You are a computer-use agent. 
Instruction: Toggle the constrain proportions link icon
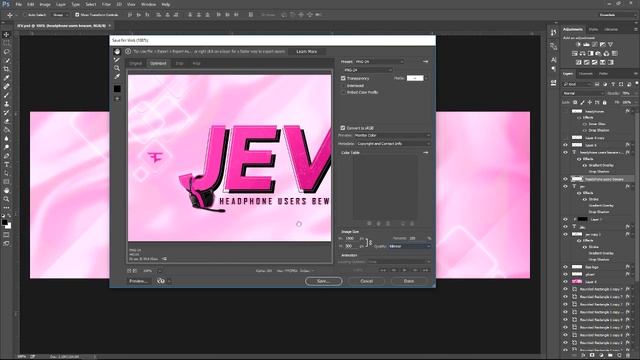pos(370,242)
